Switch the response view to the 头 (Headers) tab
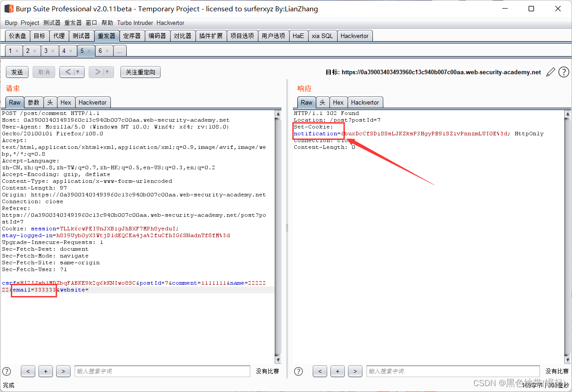Viewport: 572px width, 392px height. click(x=323, y=102)
